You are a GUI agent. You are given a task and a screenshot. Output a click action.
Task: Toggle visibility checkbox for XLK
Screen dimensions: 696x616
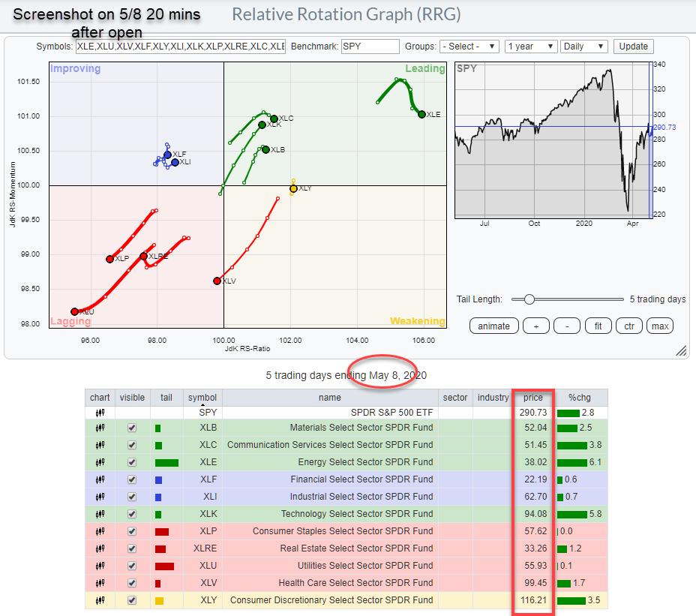tap(132, 514)
